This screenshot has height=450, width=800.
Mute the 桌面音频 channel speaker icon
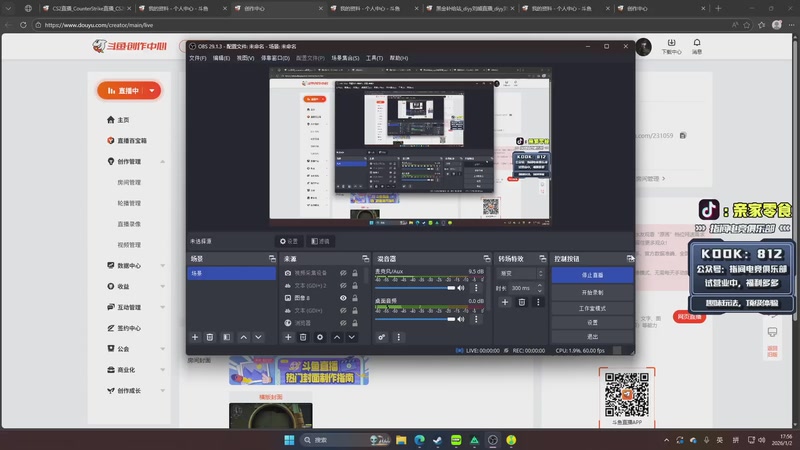click(461, 319)
